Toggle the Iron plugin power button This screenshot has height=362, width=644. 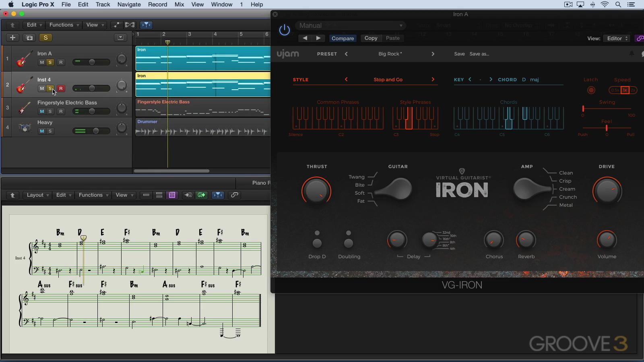[x=285, y=30]
